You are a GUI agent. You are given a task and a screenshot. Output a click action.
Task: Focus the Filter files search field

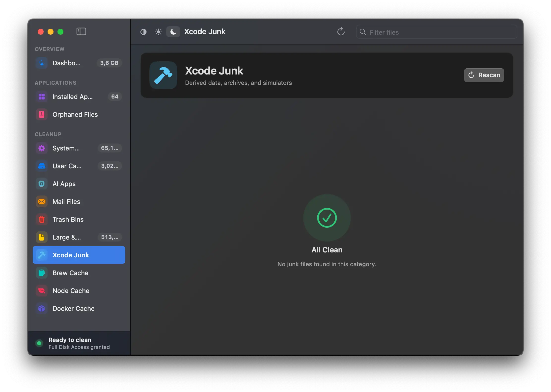437,32
